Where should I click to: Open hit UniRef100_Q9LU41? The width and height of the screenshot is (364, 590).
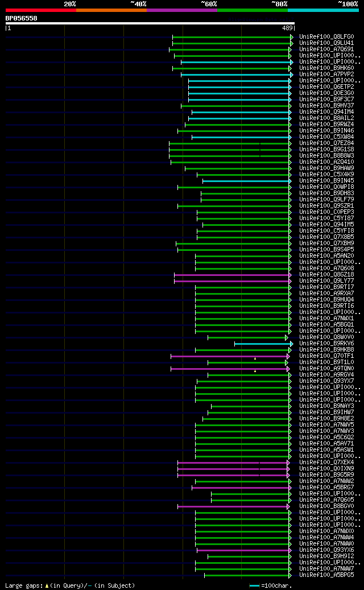tap(326, 43)
